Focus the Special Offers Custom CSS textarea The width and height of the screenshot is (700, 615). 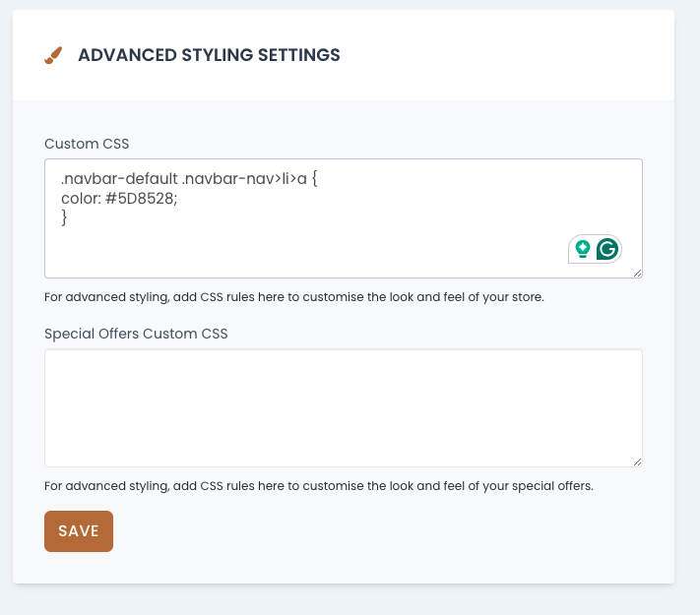point(343,407)
